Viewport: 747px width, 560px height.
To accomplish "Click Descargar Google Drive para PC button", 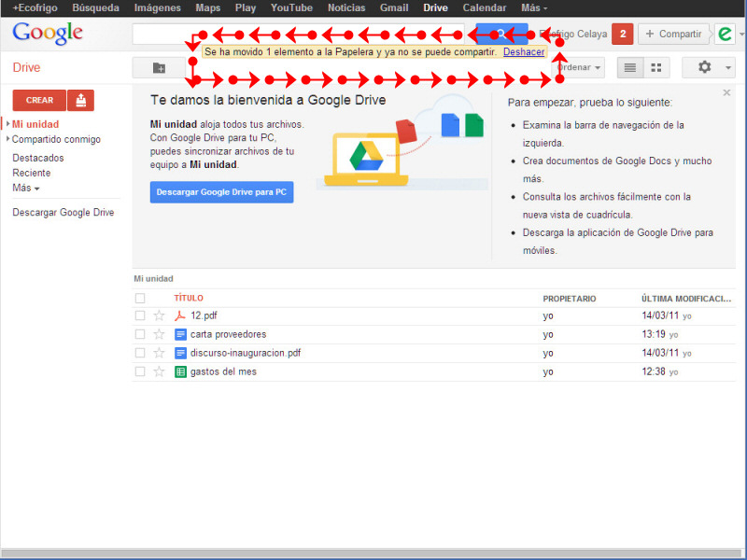I will 221,192.
